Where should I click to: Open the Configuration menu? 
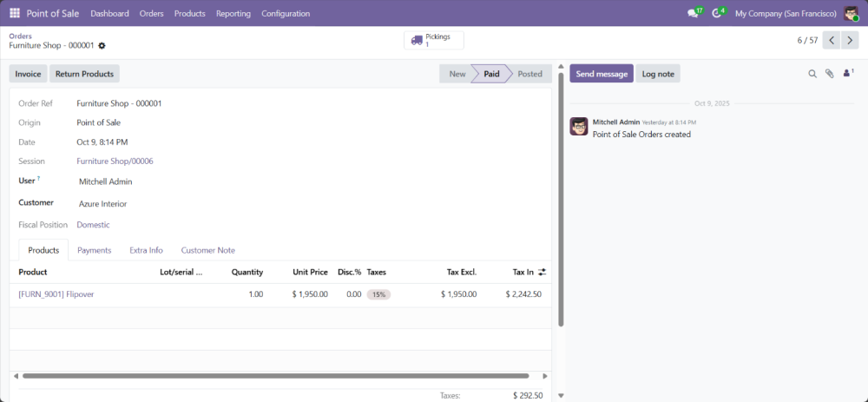click(x=286, y=13)
